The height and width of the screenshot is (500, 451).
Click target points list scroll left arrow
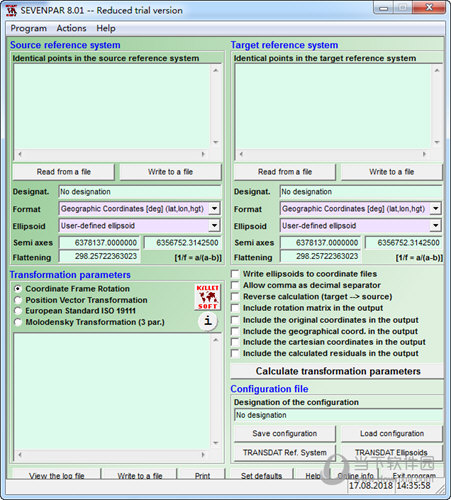[241, 154]
